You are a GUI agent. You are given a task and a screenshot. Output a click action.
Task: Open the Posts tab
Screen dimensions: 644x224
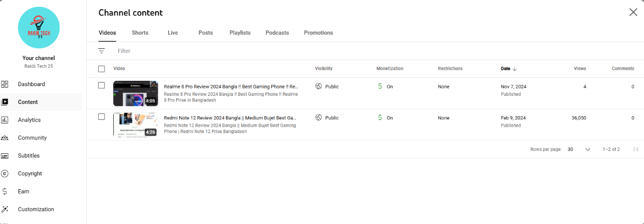pos(206,33)
